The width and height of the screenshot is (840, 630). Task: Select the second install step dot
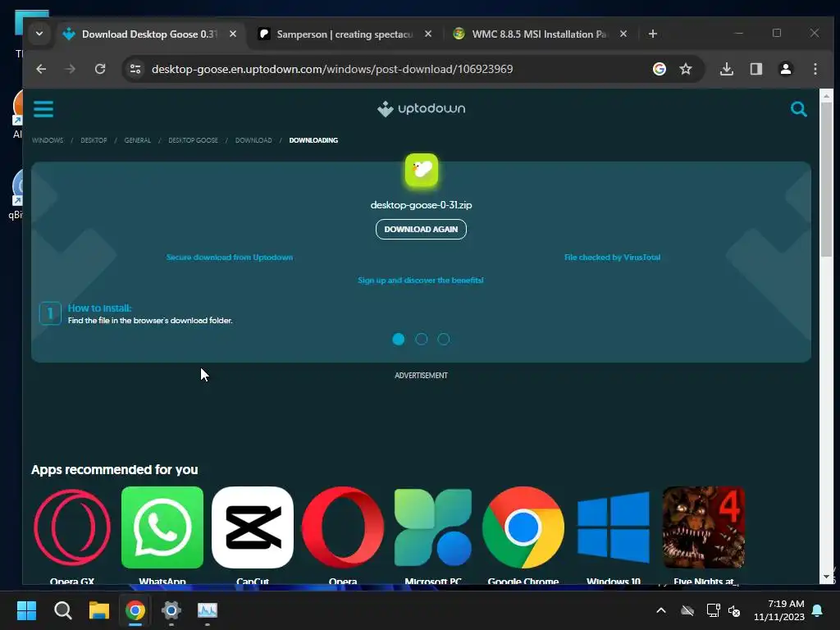[422, 339]
